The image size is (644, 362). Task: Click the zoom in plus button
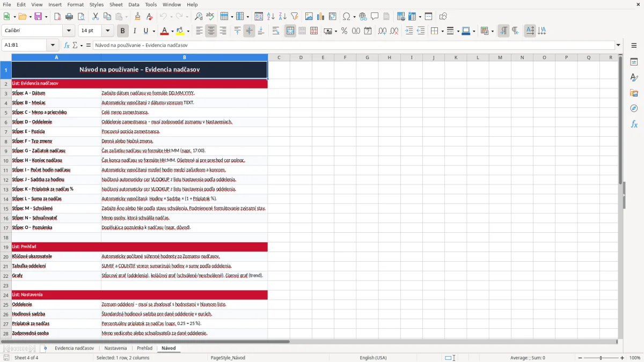[x=623, y=358]
